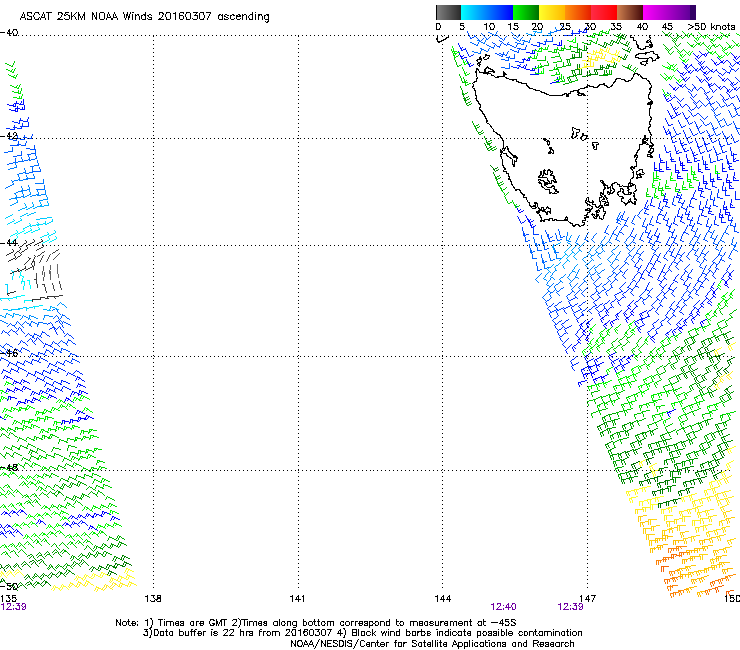Click the purple '12:40' overpass time label
Viewport: 740px width, 650px height.
click(504, 607)
